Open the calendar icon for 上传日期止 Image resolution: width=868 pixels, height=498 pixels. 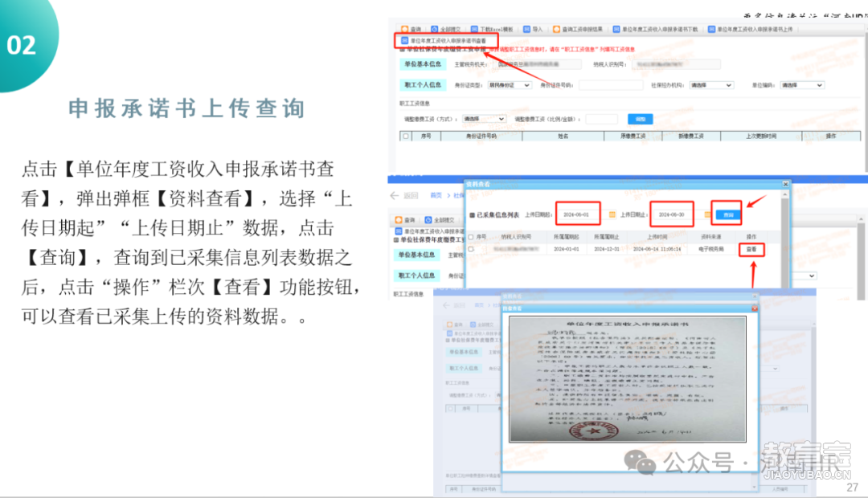pos(707,214)
